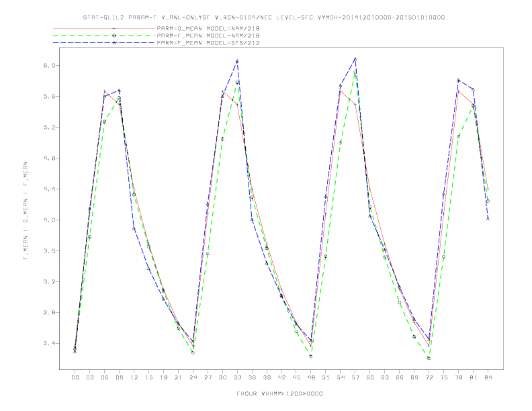Image resolution: width=532 pixels, height=411 pixels.
Task: Click y-axis tick value 2.8
Action: [49, 313]
